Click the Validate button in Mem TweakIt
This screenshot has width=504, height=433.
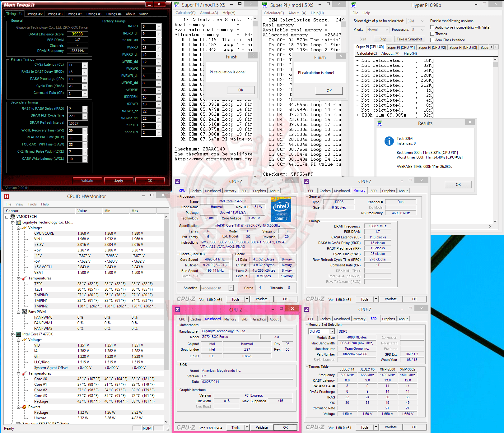87,181
